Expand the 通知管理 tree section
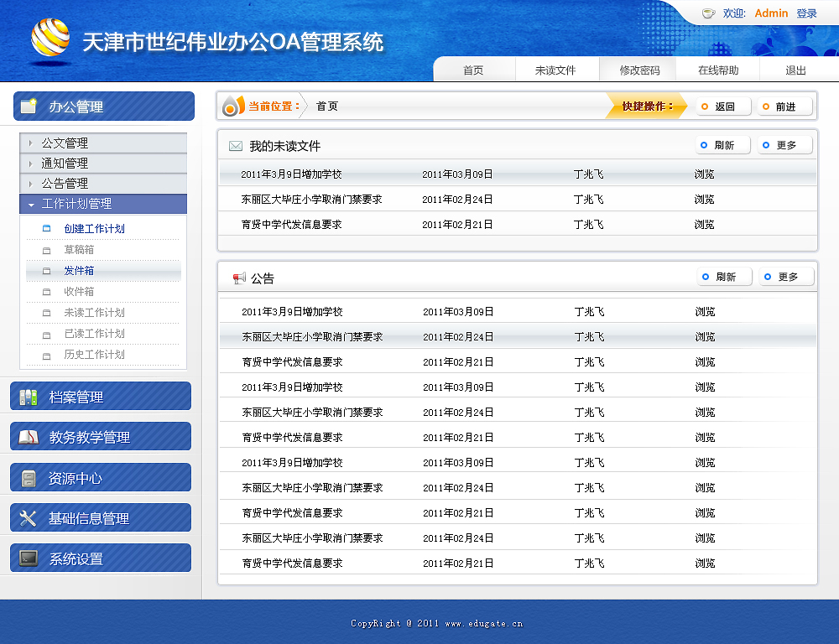The width and height of the screenshot is (839, 644). point(65,164)
